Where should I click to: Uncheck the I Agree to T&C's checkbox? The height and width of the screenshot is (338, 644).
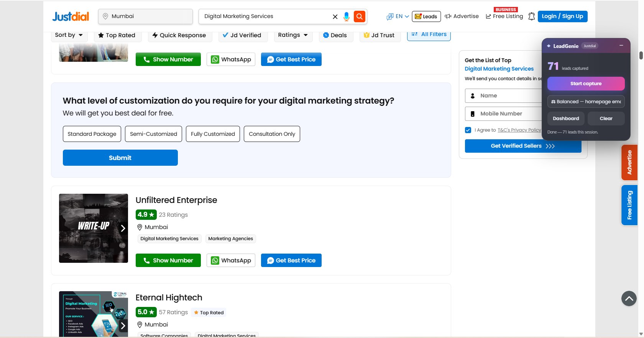[468, 130]
